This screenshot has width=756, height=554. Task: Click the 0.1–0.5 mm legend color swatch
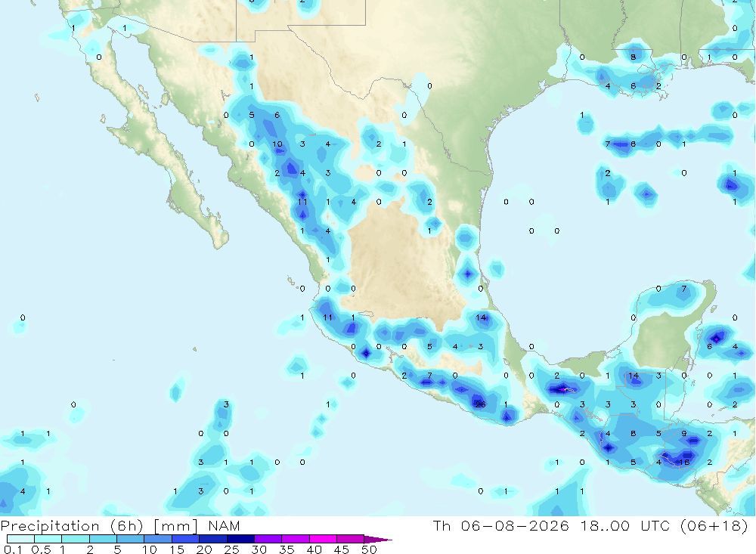[20, 539]
